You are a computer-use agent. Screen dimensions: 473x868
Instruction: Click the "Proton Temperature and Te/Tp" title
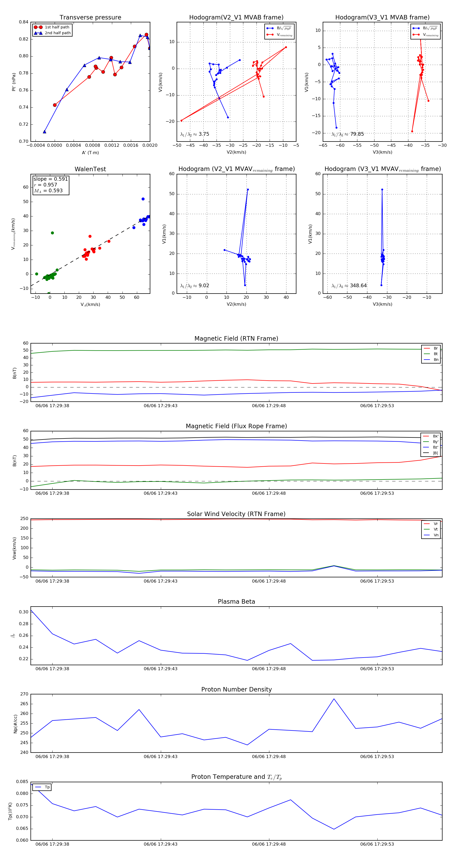coord(236,777)
